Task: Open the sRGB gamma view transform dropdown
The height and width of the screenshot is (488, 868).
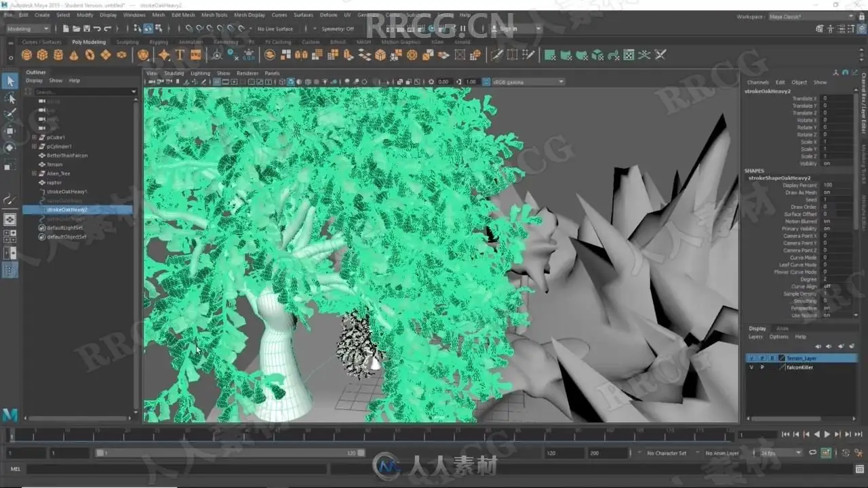Action: 529,82
